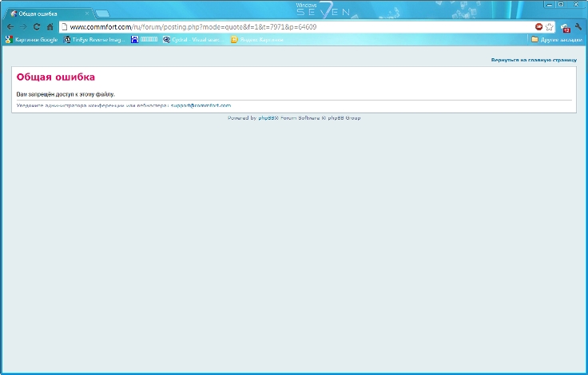The width and height of the screenshot is (588, 375).
Task: Open the phpBB link in the footer
Action: pyautogui.click(x=268, y=117)
